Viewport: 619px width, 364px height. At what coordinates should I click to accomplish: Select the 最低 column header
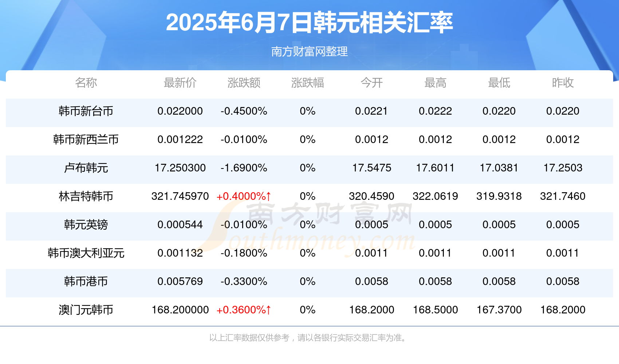coord(499,83)
